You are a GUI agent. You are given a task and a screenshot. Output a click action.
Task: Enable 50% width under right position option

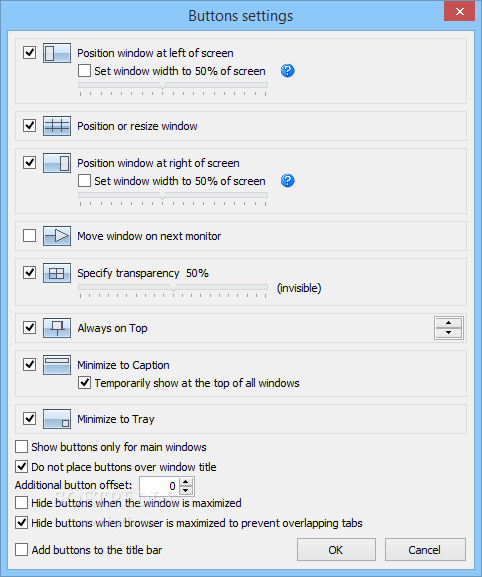pos(84,181)
